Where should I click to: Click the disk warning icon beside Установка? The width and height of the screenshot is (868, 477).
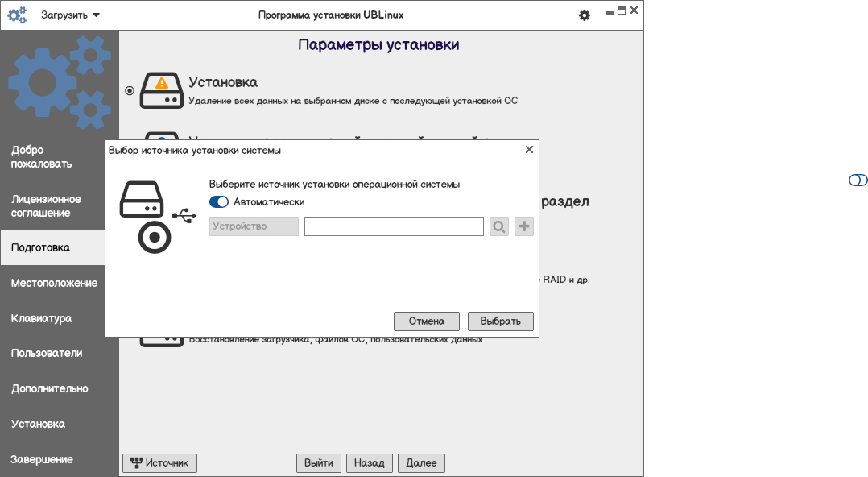click(161, 90)
